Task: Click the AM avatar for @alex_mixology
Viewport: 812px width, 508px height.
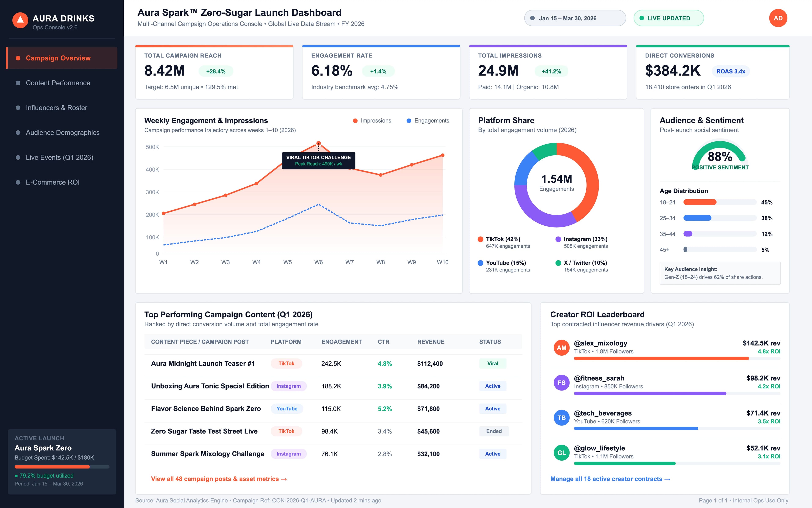Action: (561, 348)
